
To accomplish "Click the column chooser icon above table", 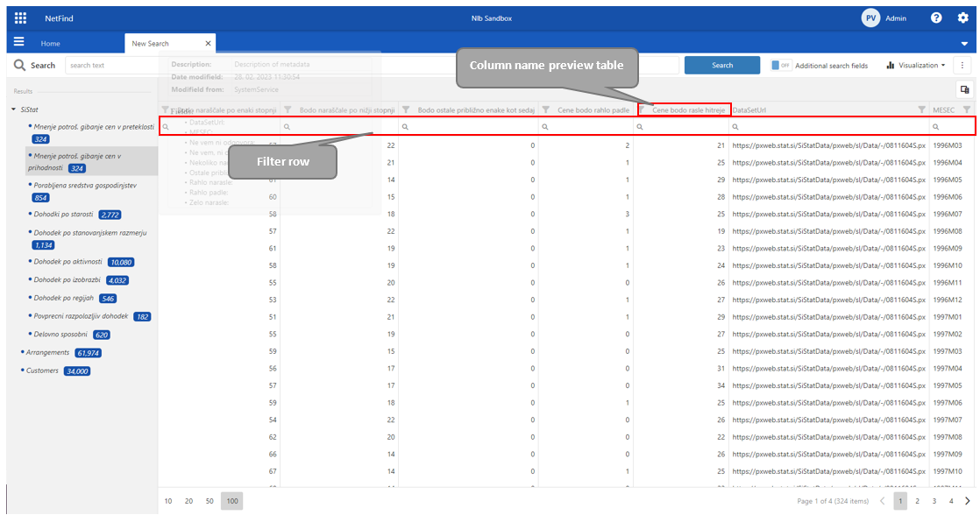I will point(964,89).
